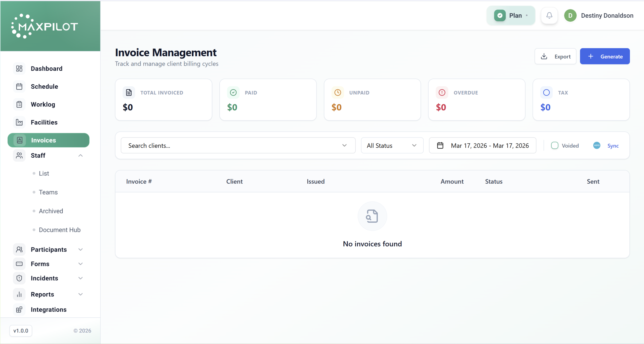Viewport: 644px width, 344px height.
Task: Open the Reports sidebar menu
Action: click(42, 294)
